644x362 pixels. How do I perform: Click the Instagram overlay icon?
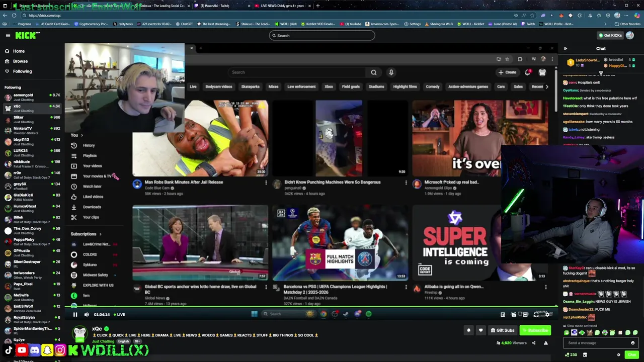60,350
